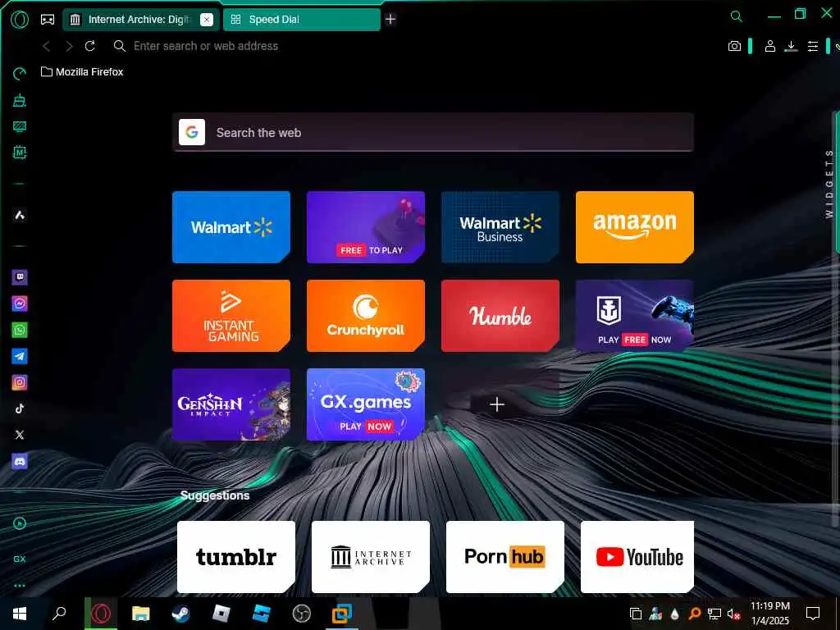Viewport: 840px width, 630px height.
Task: Click the browser forward arrow
Action: click(x=69, y=46)
